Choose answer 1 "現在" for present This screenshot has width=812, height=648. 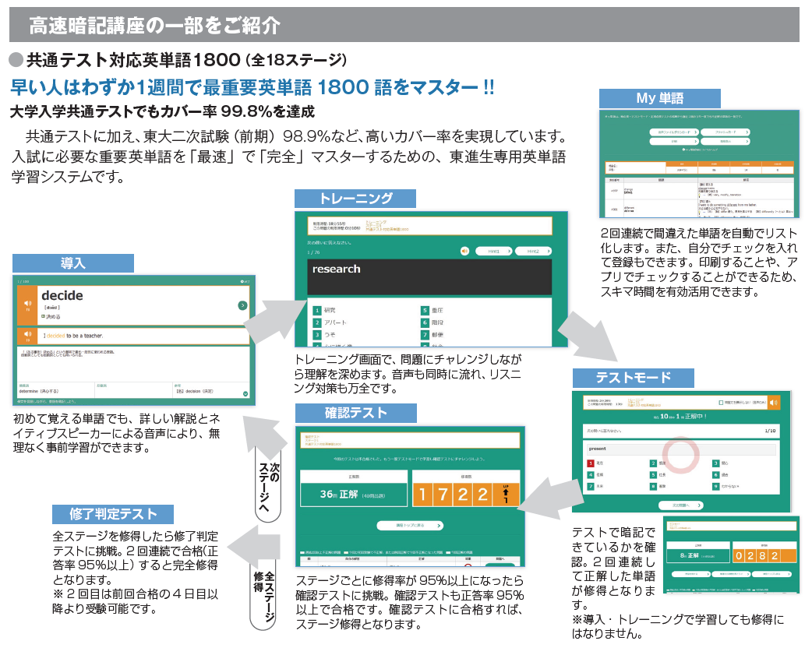click(595, 463)
